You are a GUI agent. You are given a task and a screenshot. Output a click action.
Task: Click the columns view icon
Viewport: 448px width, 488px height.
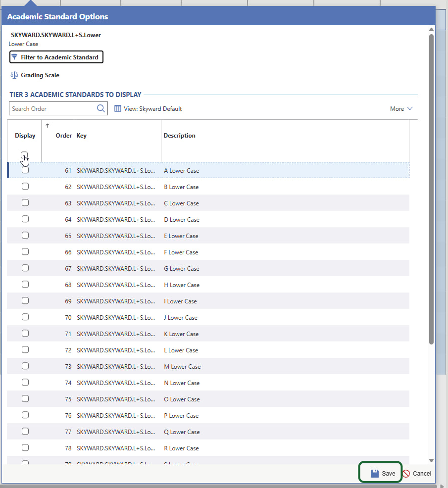click(x=118, y=108)
